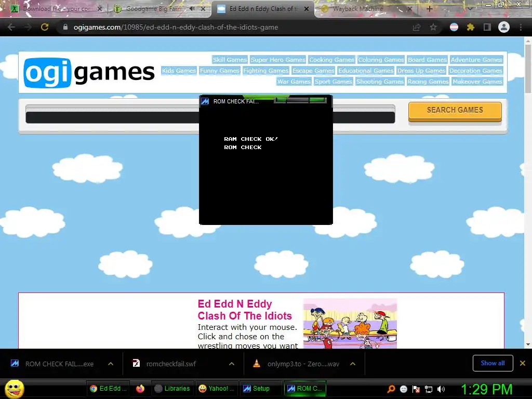Open the Skill Games category
Screen dimensions: 532x399
pyautogui.click(x=230, y=60)
